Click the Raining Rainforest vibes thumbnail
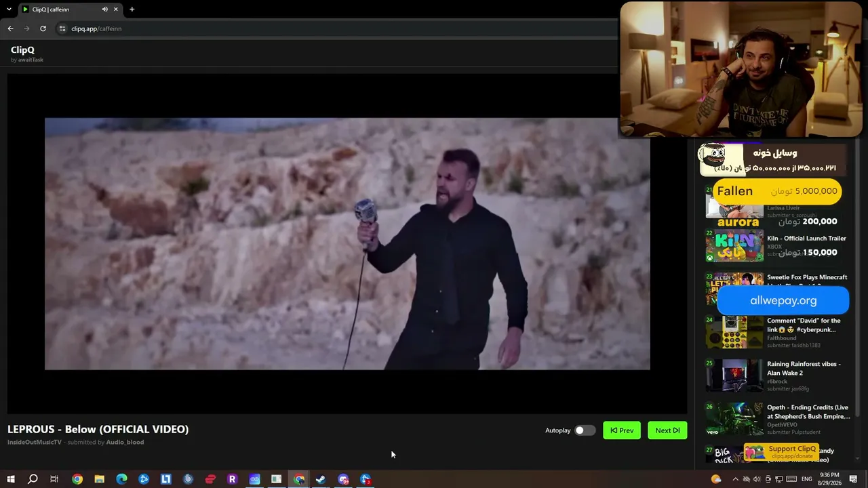The height and width of the screenshot is (488, 868). [734, 375]
